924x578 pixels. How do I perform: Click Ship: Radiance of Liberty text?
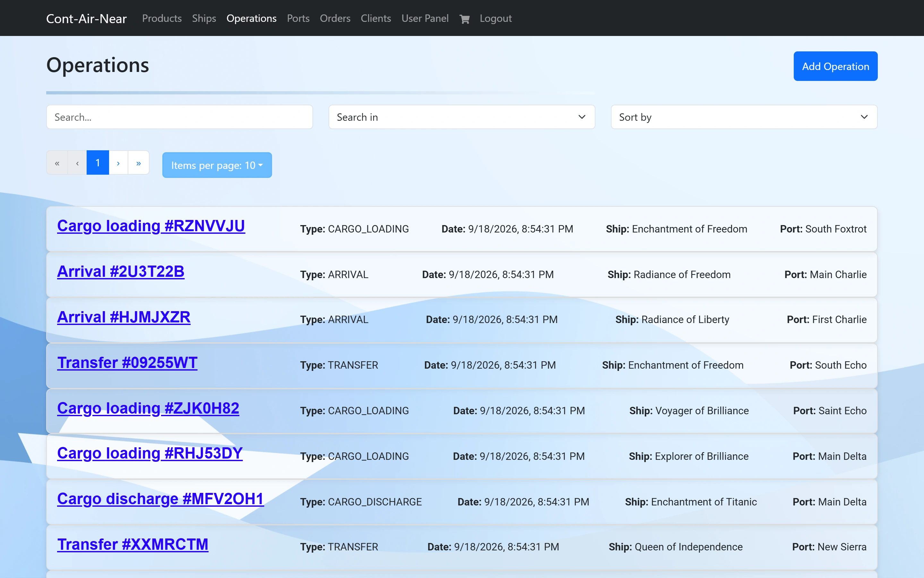coord(672,320)
